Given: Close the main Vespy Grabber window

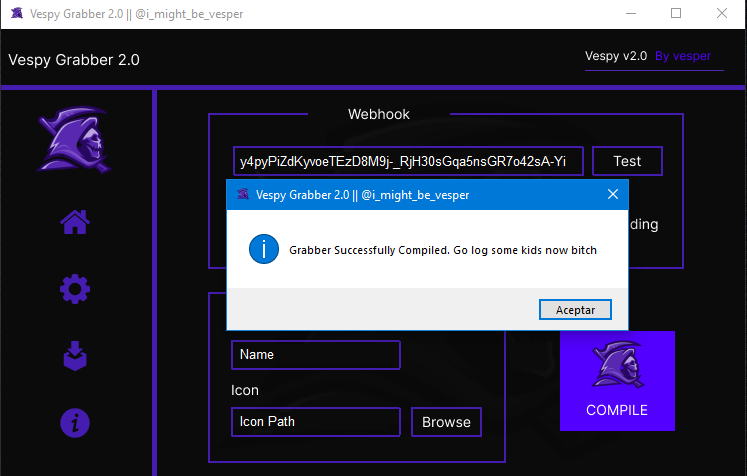Looking at the screenshot, I should click(722, 13).
